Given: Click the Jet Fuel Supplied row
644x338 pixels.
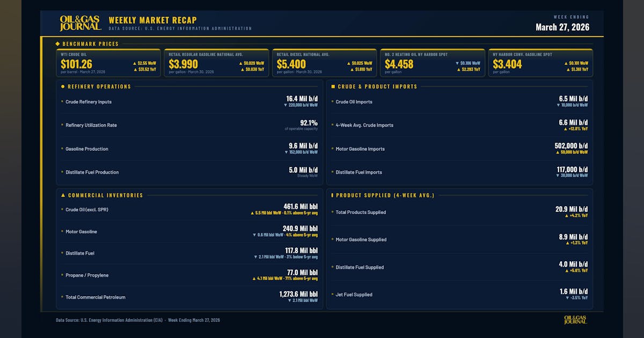Looking at the screenshot, I should click(x=459, y=295).
